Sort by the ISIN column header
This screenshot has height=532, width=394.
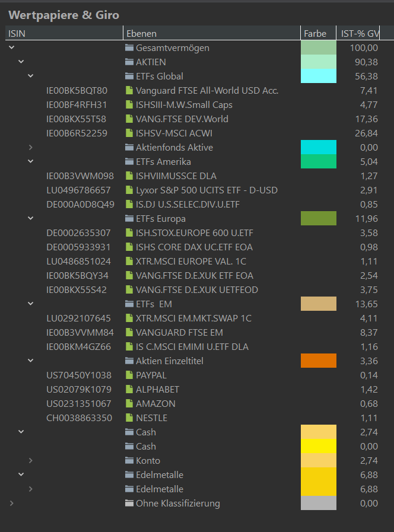pos(64,33)
